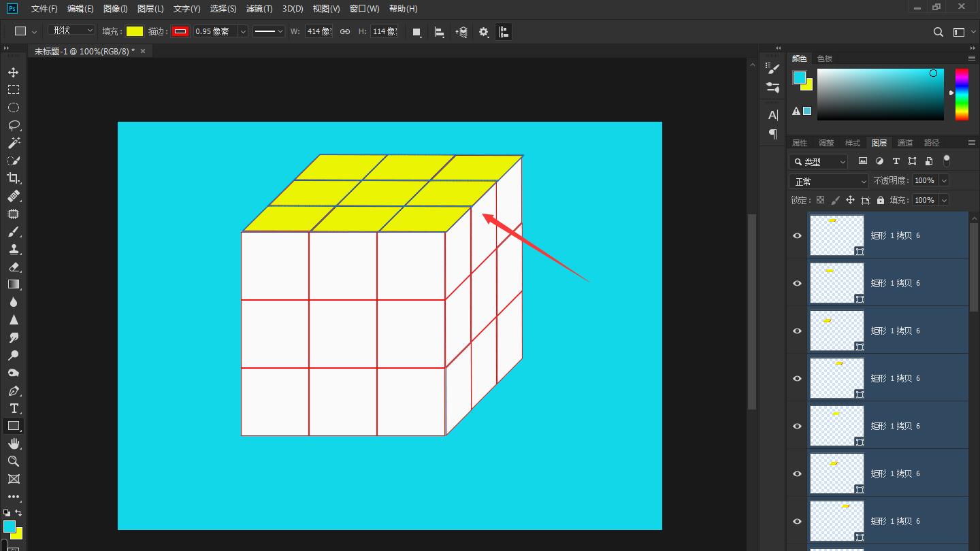Select the Hand tool
The width and height of the screenshot is (980, 551).
pyautogui.click(x=14, y=444)
